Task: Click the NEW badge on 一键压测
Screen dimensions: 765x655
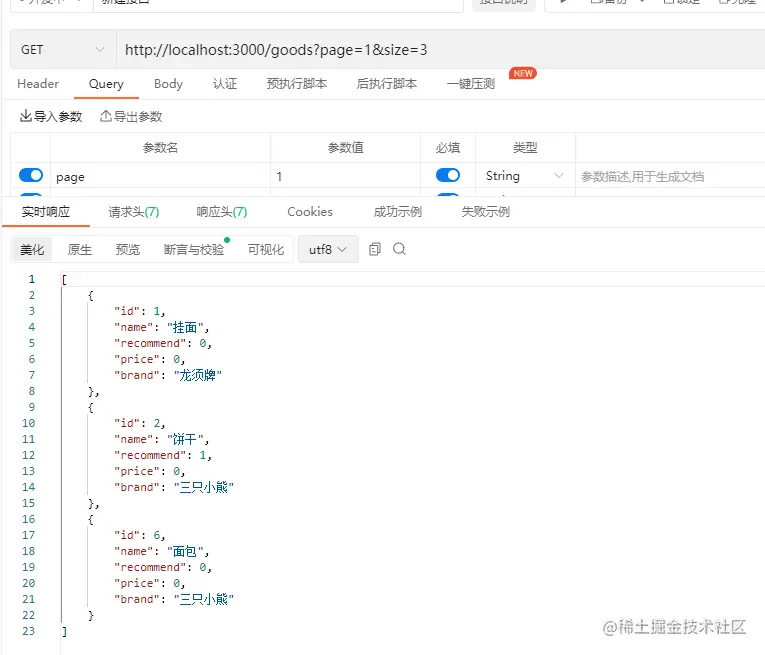Action: coord(523,73)
